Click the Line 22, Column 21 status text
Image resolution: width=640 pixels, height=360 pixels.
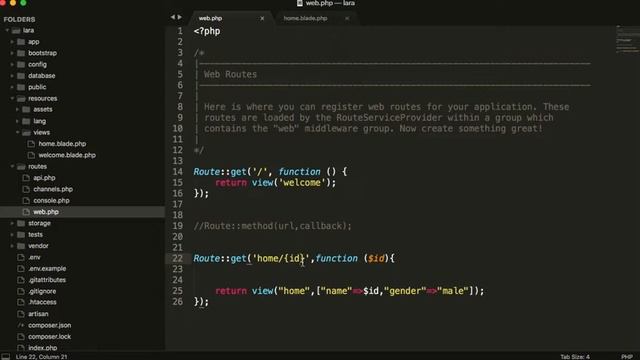pyautogui.click(x=41, y=357)
